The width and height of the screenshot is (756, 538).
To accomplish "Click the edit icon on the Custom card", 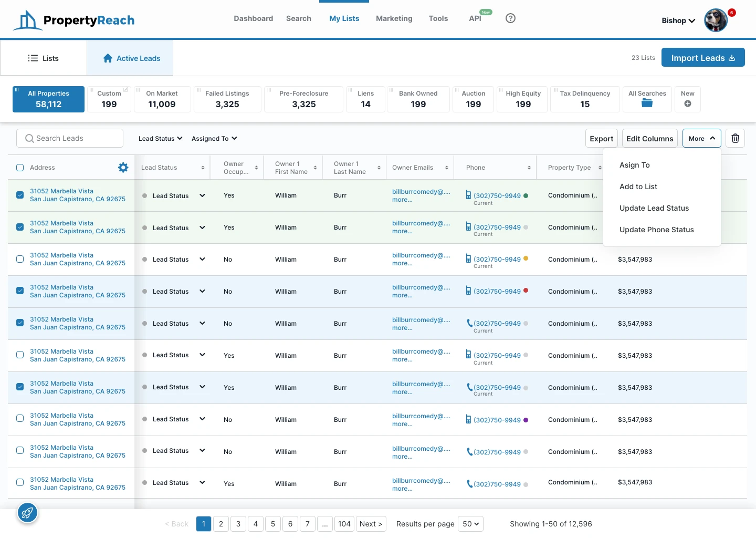I will click(126, 90).
